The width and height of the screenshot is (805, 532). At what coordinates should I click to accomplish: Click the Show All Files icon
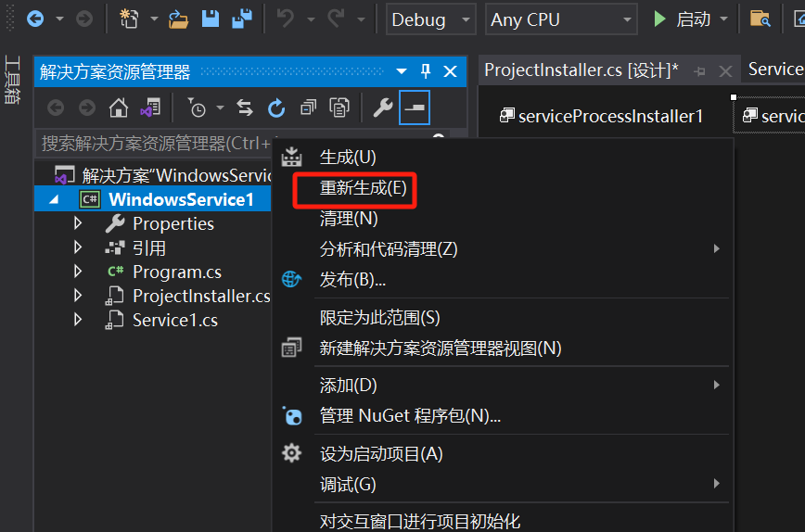click(339, 108)
